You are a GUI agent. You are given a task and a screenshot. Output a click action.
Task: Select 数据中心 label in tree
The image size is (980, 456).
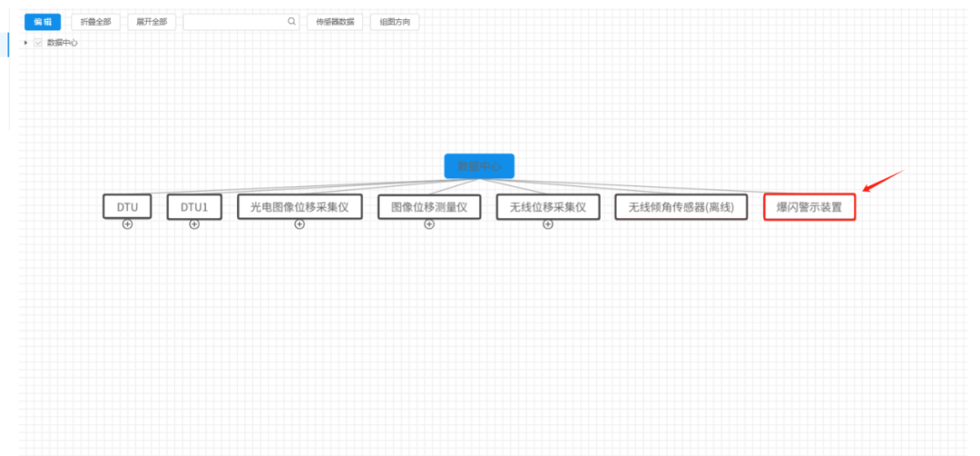tap(63, 43)
